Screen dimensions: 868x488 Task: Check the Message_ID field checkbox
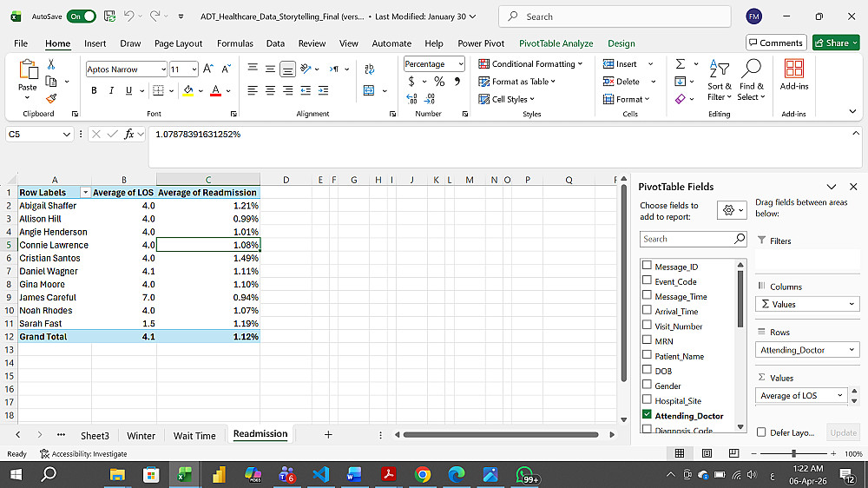click(x=647, y=266)
